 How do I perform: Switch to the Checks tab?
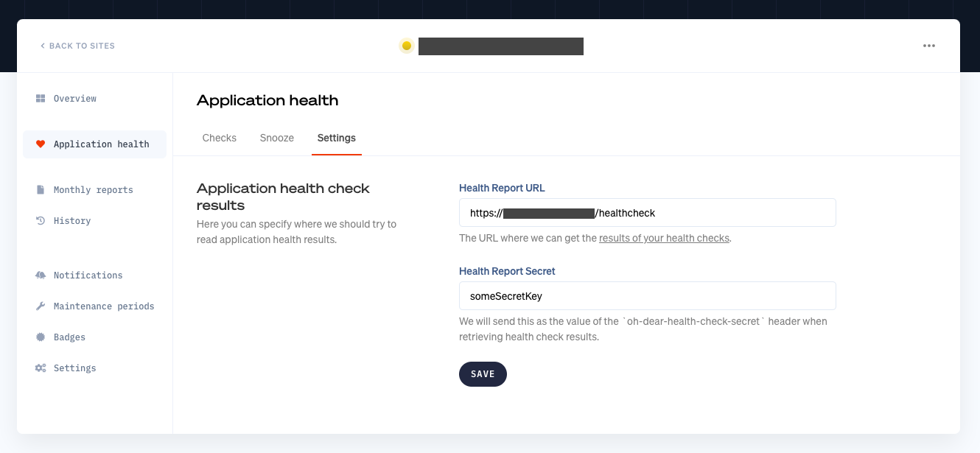[219, 138]
